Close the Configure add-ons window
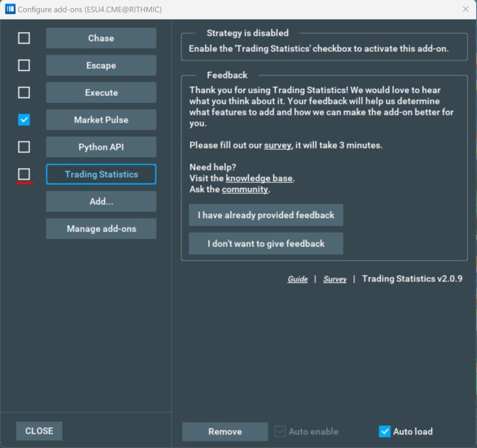Screen dimensions: 477x448 pyautogui.click(x=465, y=9)
